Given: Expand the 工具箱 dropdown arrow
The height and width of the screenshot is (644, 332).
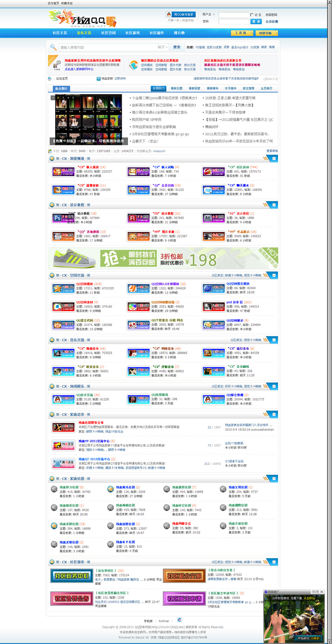Looking at the screenshot, I should click(x=252, y=33).
